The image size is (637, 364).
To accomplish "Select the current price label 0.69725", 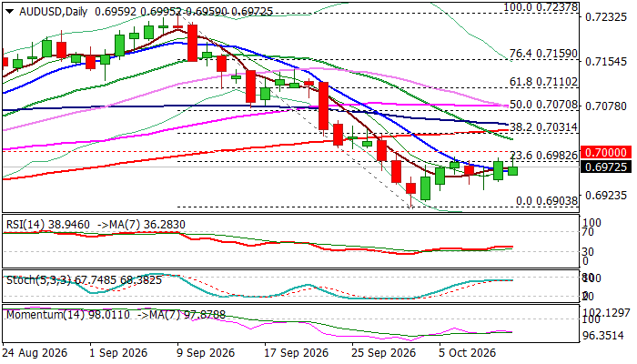I will pyautogui.click(x=606, y=167).
